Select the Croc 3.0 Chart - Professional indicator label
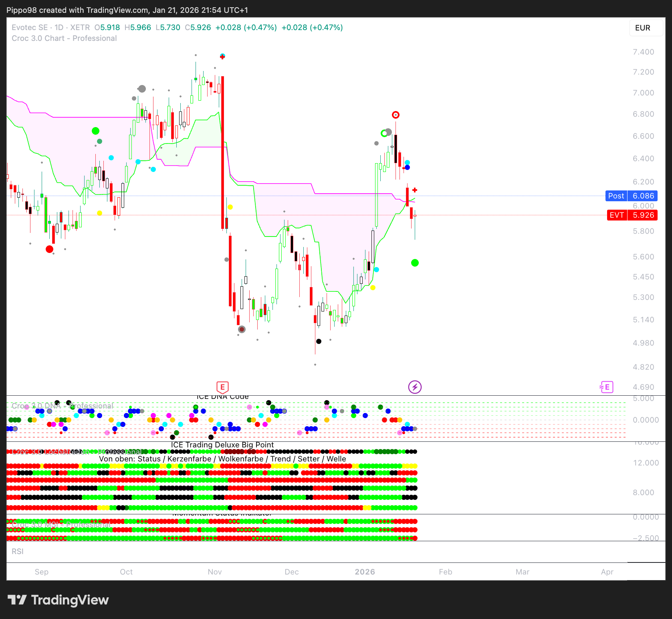Viewport: 672px width, 619px height. point(64,38)
